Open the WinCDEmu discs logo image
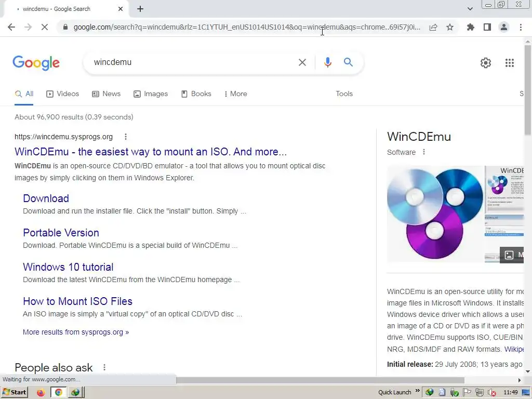Screen dimensions: 532x399 [435, 214]
